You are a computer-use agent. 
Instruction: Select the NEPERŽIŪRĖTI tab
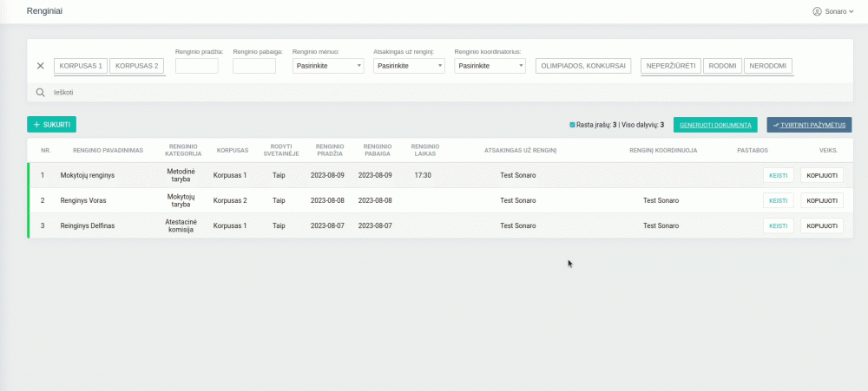click(672, 66)
